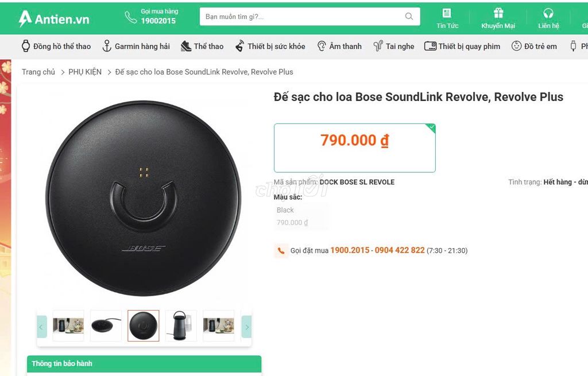Expand next thumbnails with right carousel arrow

[x=247, y=327]
